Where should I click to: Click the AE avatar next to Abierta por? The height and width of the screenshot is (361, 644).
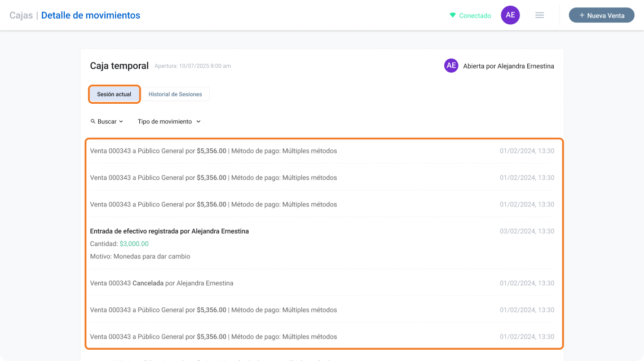(x=451, y=65)
